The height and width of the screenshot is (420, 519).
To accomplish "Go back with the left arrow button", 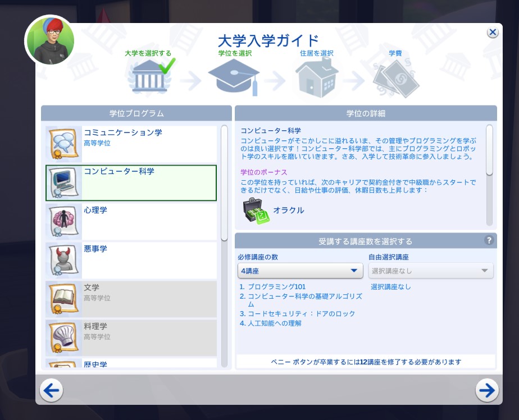I will point(51,391).
